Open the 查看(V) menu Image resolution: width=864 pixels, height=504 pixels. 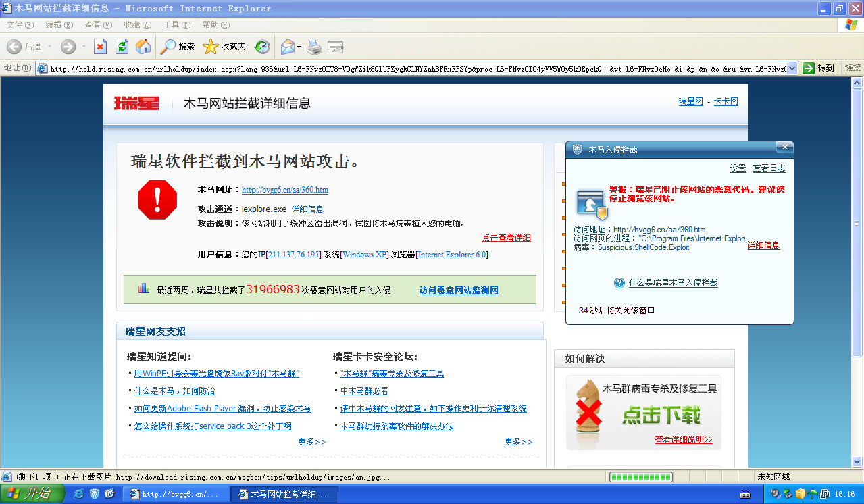tap(99, 25)
